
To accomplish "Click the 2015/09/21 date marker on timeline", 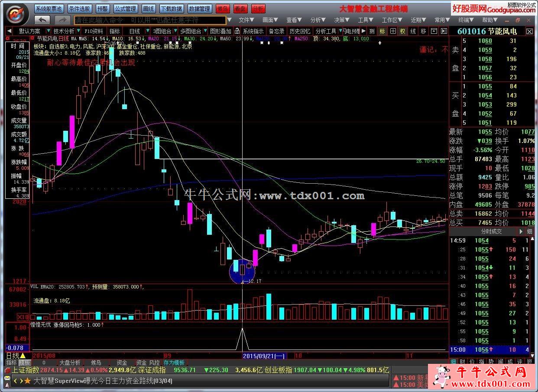I will (x=263, y=356).
